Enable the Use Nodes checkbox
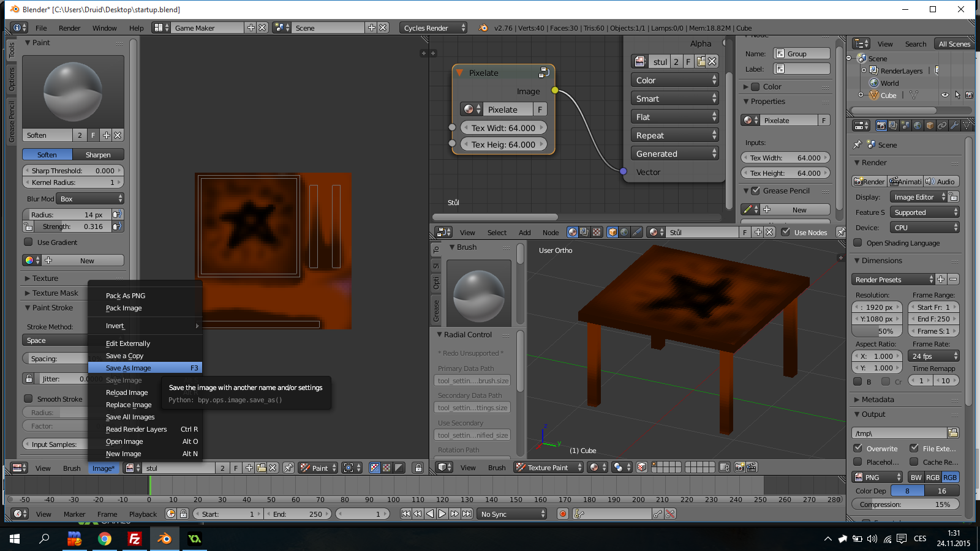Screen dimensions: 980x551 [786, 233]
